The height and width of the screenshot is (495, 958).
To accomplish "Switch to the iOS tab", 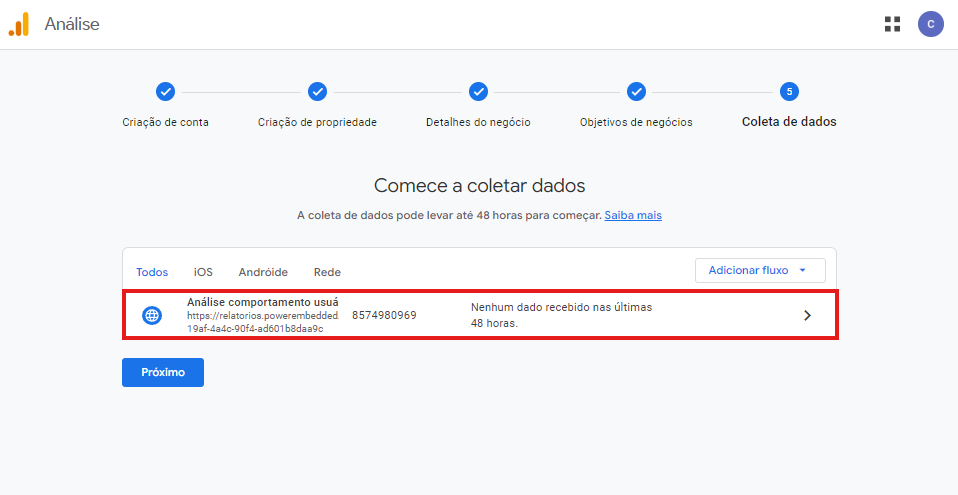I will tap(203, 272).
